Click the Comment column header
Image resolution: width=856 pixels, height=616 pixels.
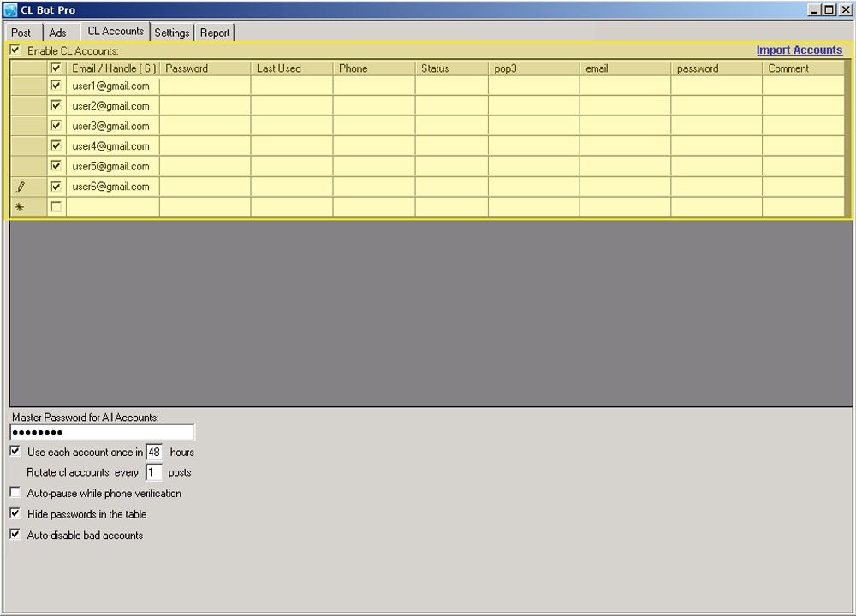804,68
